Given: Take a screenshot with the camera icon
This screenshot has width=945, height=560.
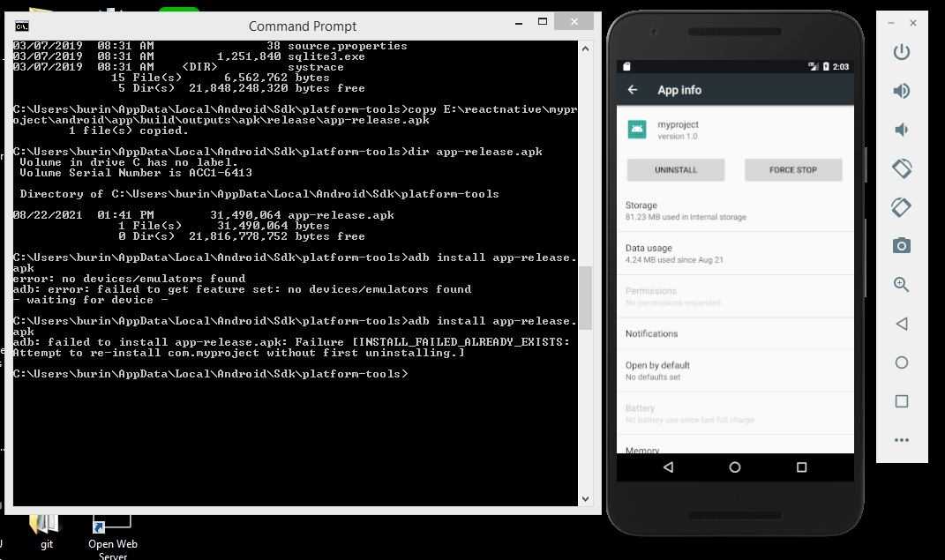Looking at the screenshot, I should (x=901, y=246).
